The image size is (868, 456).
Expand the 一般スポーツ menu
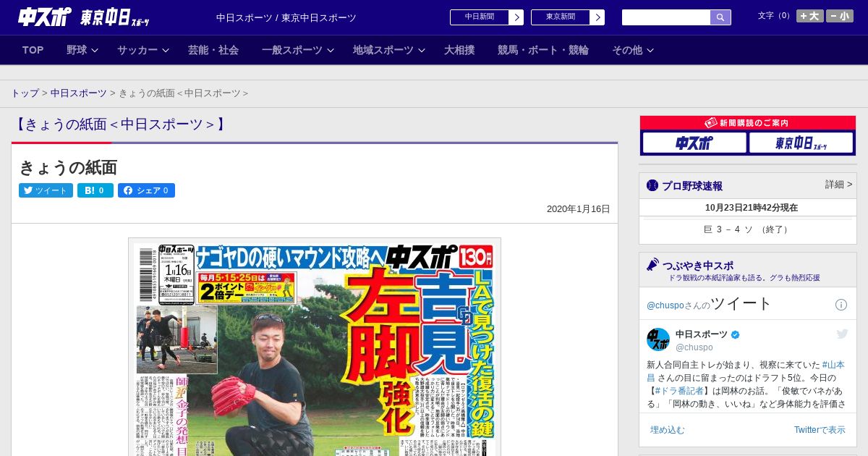(x=297, y=50)
